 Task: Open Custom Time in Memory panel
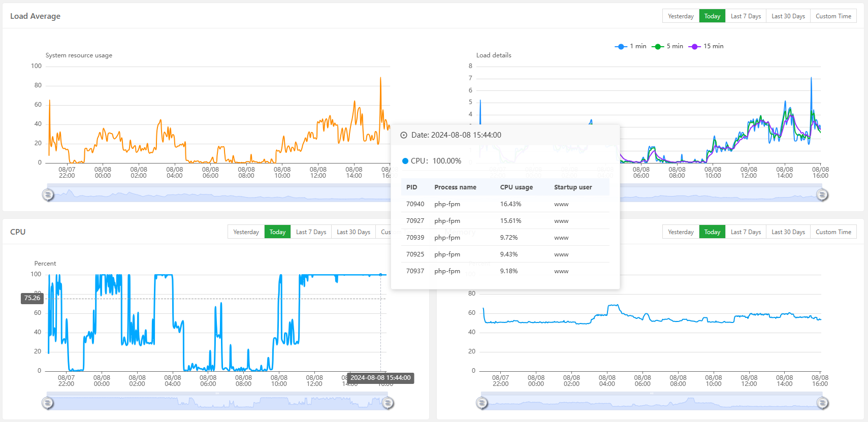coord(833,232)
